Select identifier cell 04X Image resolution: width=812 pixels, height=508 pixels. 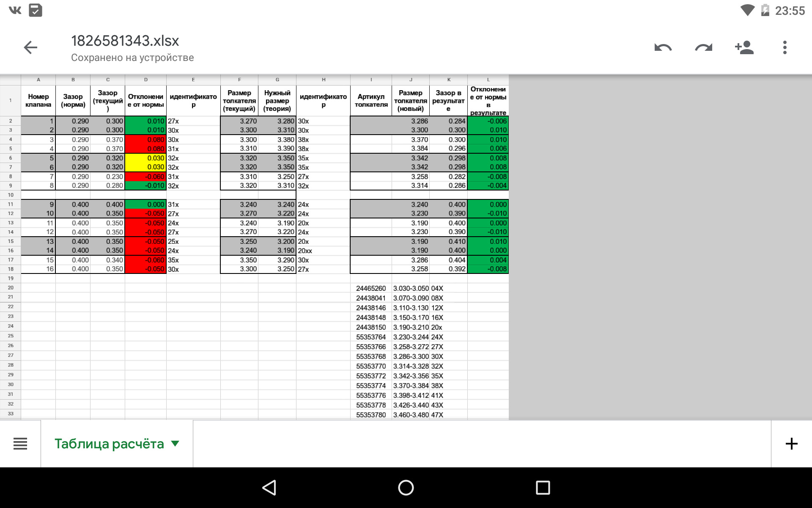449,288
